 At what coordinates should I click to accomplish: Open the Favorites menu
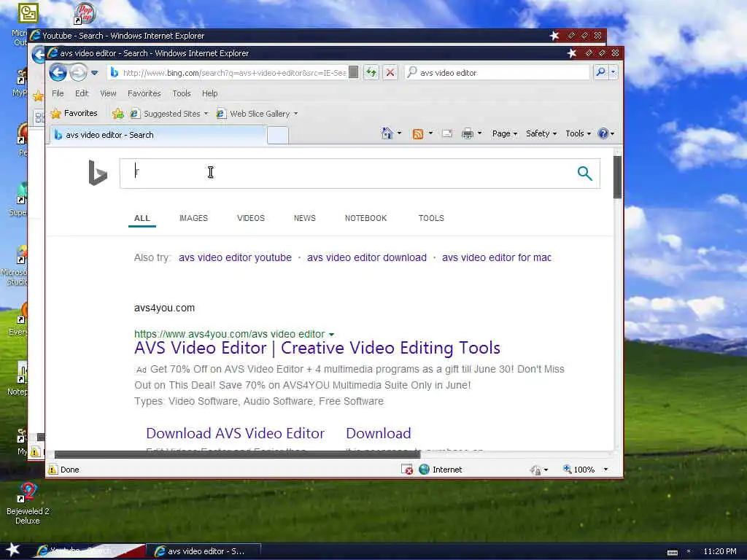144,93
